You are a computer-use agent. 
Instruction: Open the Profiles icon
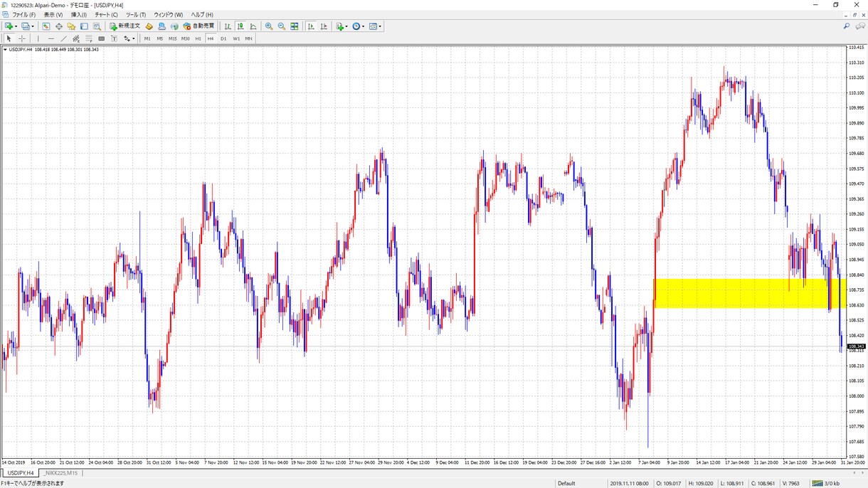pyautogui.click(x=25, y=26)
